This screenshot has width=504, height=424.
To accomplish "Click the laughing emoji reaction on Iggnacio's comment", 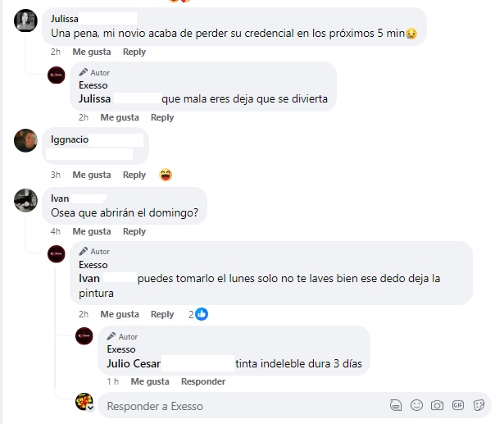I will tap(166, 175).
